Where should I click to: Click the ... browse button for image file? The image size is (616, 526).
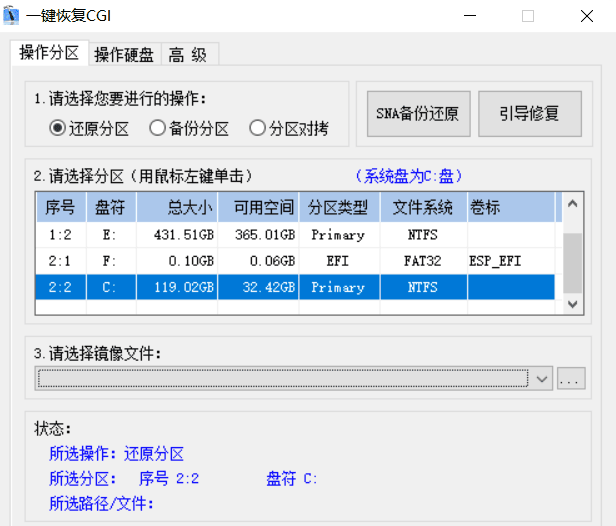coord(571,379)
